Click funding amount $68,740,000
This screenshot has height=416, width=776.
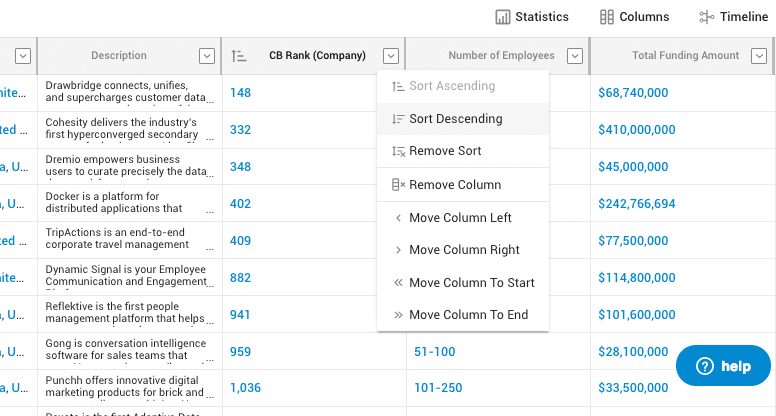(633, 92)
